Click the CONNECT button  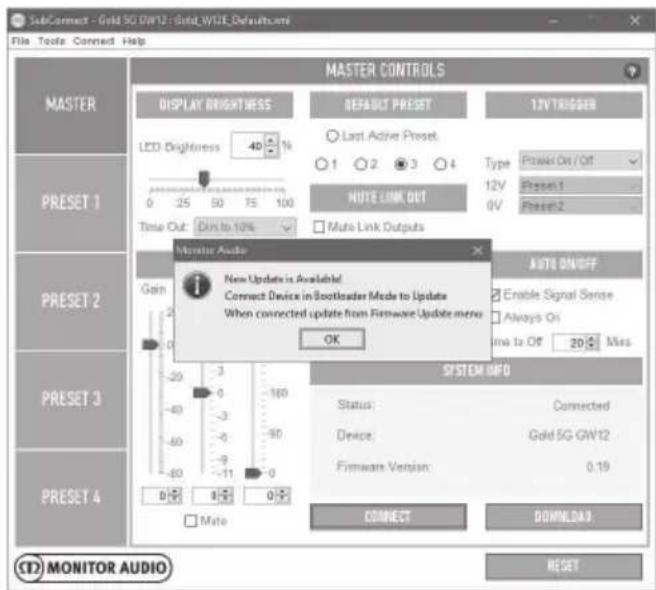(x=388, y=517)
